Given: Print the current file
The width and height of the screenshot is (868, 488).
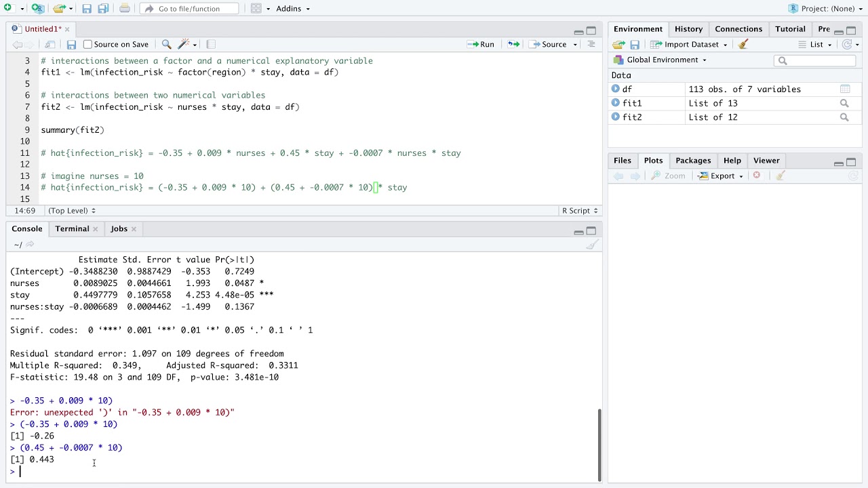Looking at the screenshot, I should pyautogui.click(x=125, y=9).
